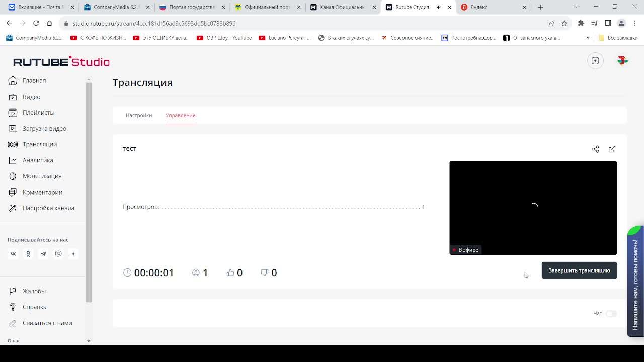Click the browser back arrow

pos(9,23)
